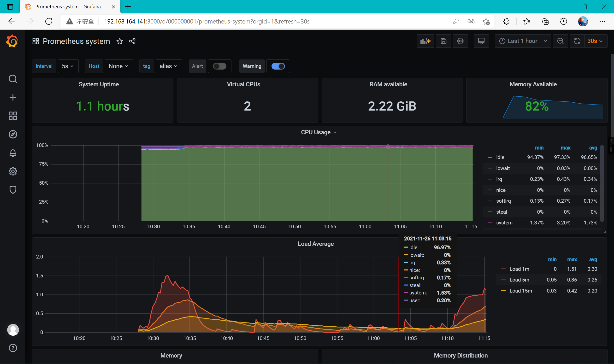Open System Uptime panel title menu
The width and height of the screenshot is (614, 364).
click(x=99, y=84)
